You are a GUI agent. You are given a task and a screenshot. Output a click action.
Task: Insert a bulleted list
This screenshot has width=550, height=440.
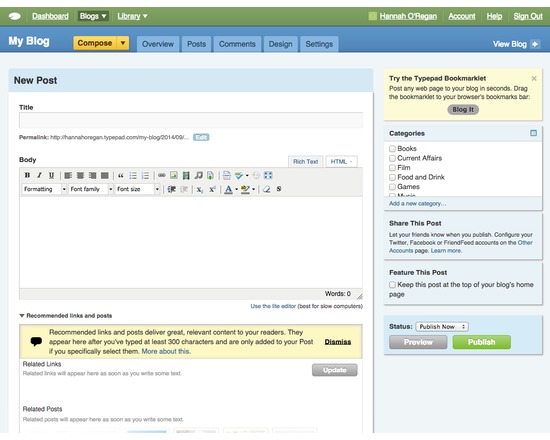pos(133,175)
